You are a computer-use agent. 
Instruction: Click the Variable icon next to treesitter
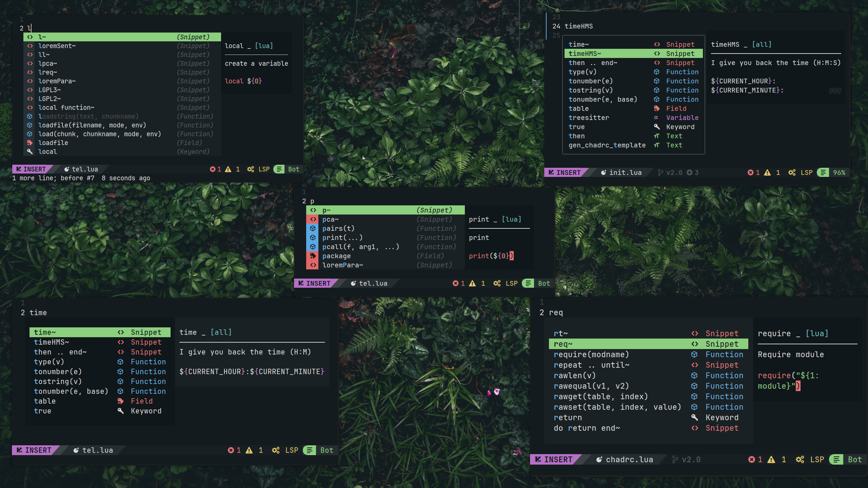(x=656, y=118)
